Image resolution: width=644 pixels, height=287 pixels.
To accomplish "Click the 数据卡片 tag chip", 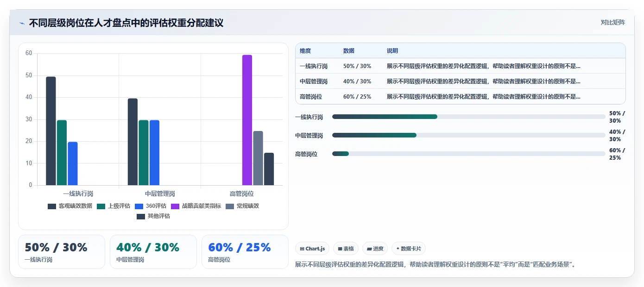I will [409, 249].
